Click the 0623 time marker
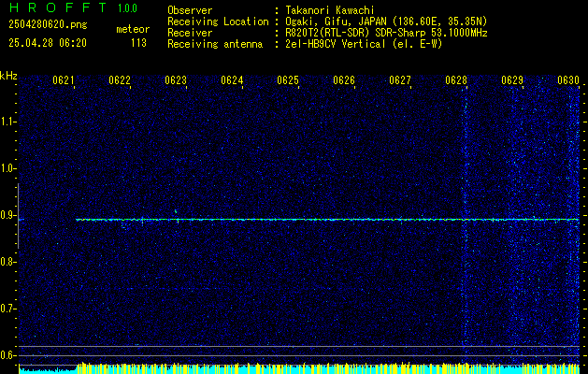Image resolution: width=588 pixels, height=374 pixels. click(176, 80)
